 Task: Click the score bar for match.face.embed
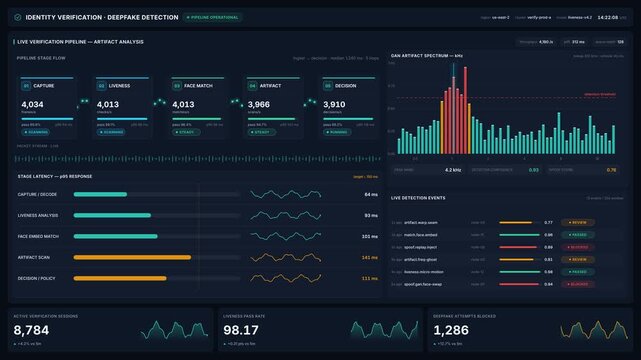(x=519, y=235)
